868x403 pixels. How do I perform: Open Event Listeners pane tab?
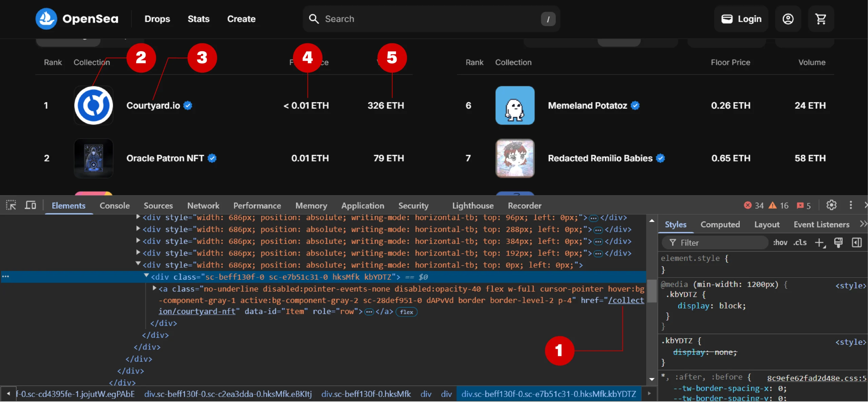pos(821,225)
